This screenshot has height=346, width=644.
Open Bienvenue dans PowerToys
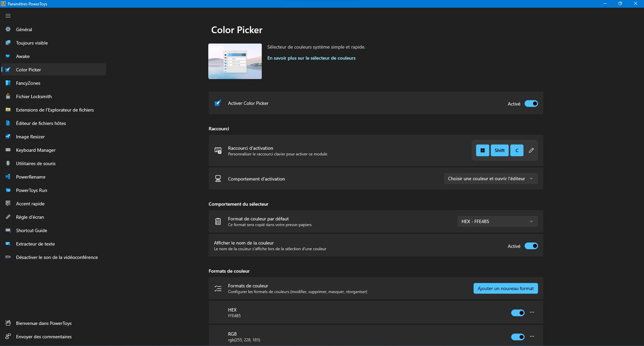(x=54, y=323)
